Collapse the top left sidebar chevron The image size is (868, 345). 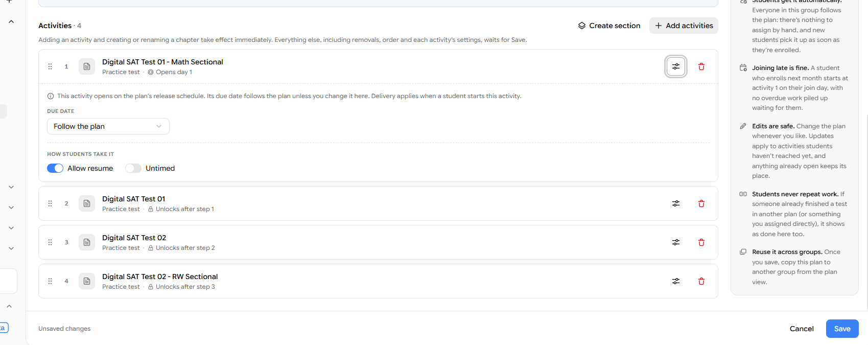[x=11, y=22]
